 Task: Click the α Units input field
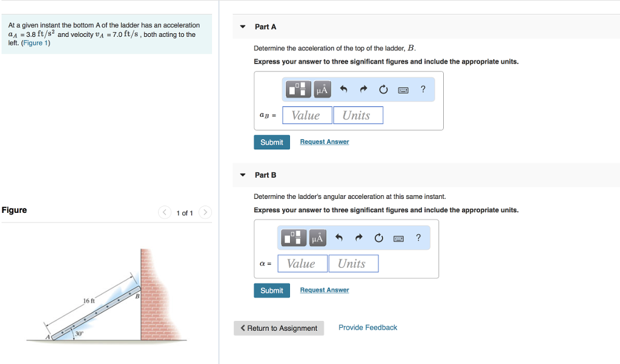[x=353, y=264]
